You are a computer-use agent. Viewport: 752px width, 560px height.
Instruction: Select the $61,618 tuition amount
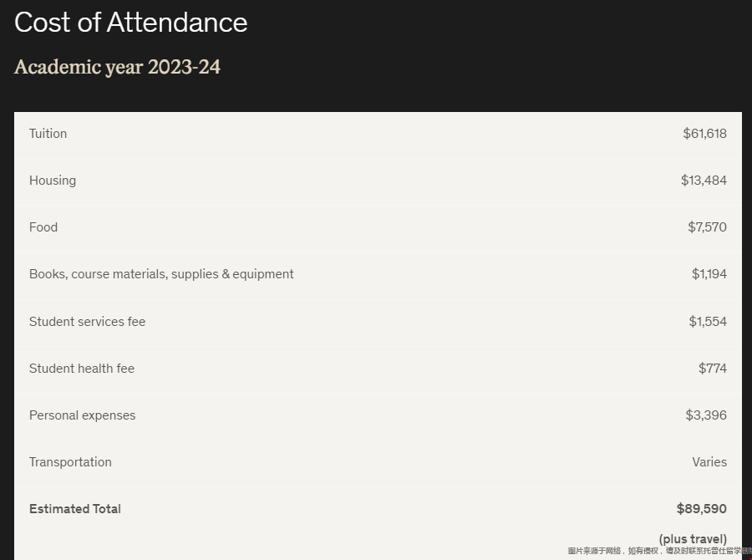pyautogui.click(x=704, y=134)
